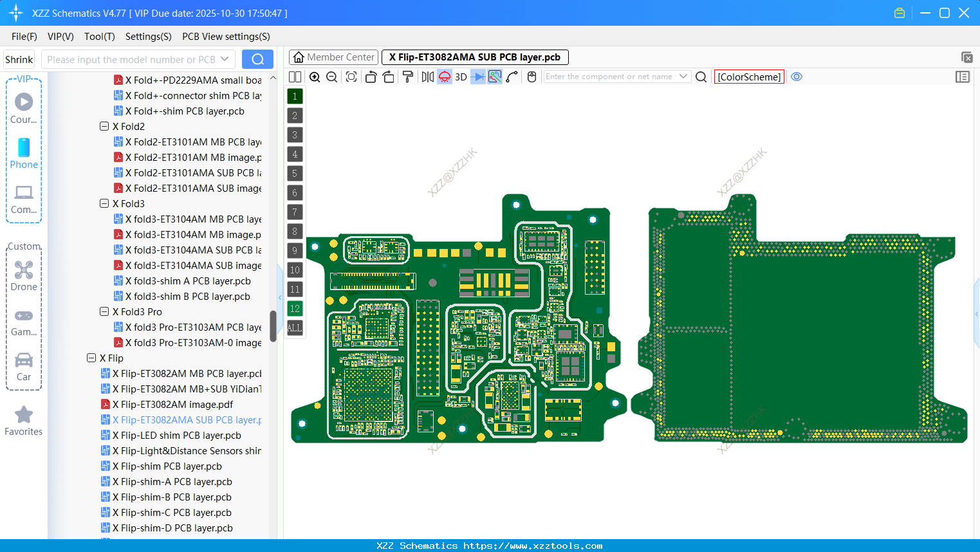This screenshot has height=552, width=980.
Task: Open the Tool menu
Action: [x=99, y=37]
